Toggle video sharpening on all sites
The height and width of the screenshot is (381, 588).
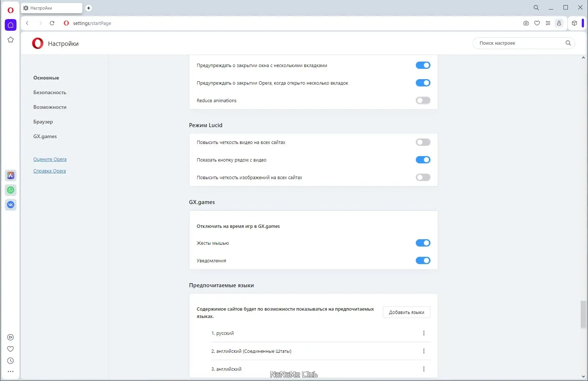click(423, 142)
